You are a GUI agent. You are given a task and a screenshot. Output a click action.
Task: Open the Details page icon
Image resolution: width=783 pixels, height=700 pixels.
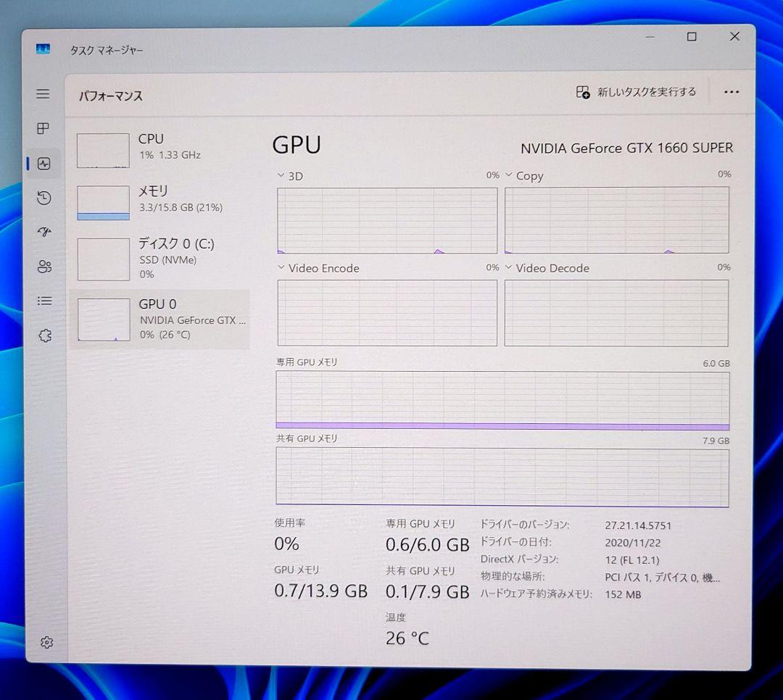click(43, 301)
